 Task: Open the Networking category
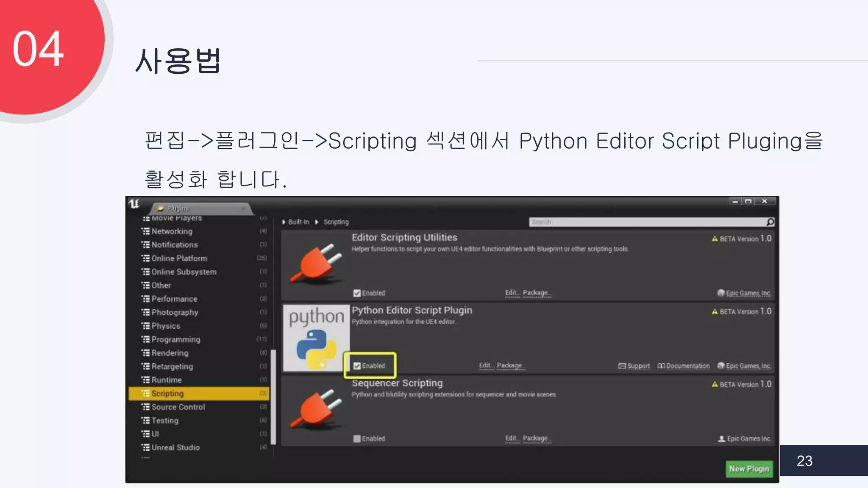[x=172, y=231]
